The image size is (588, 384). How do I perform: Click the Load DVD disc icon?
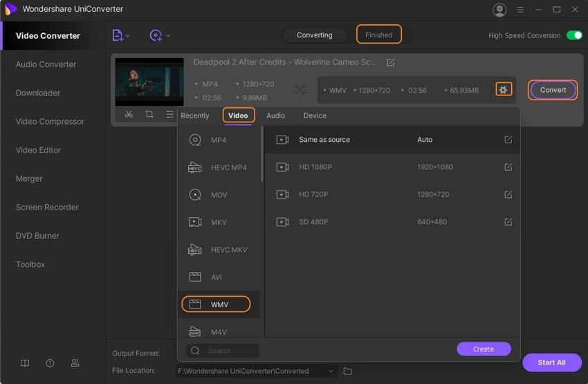(156, 35)
